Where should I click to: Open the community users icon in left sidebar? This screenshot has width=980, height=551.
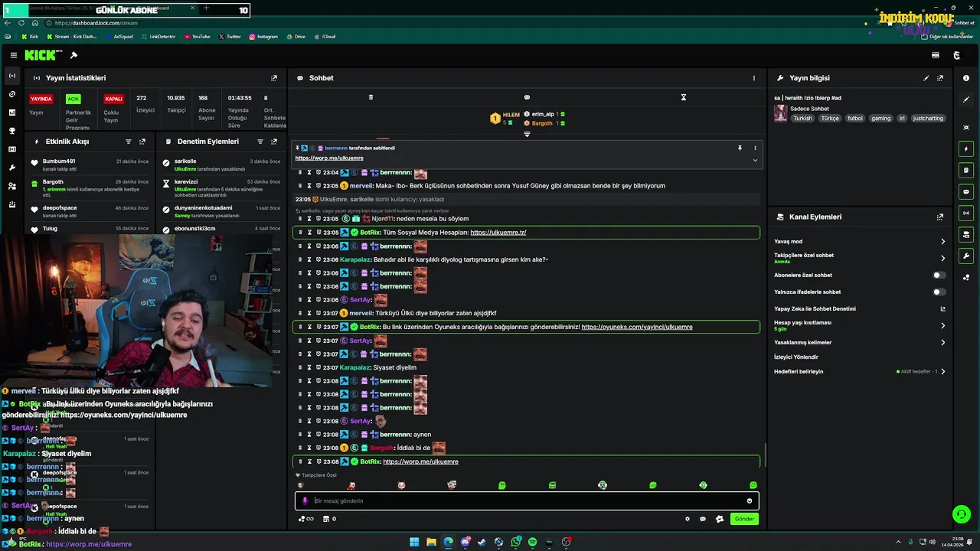(11, 186)
